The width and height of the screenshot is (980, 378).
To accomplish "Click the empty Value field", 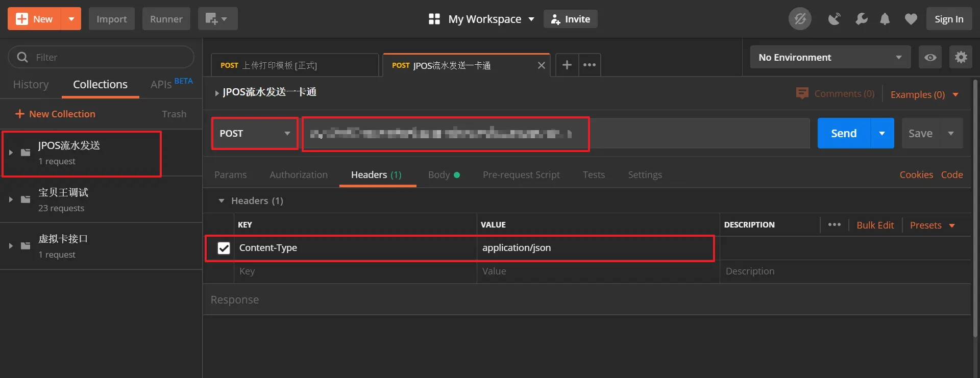I will tap(598, 271).
